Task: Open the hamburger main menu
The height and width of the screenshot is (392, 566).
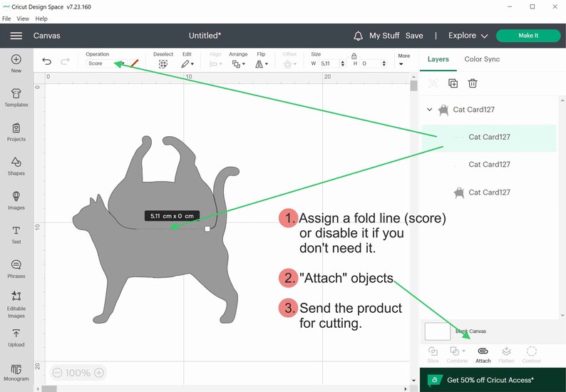Action: click(16, 36)
